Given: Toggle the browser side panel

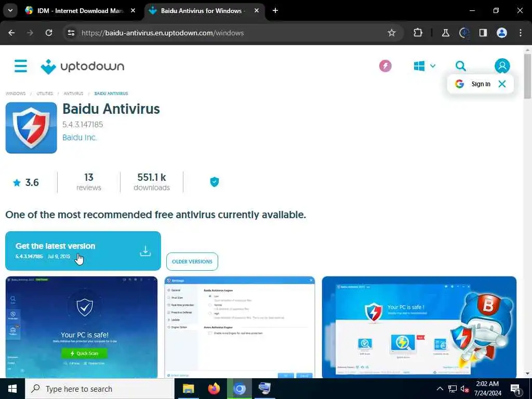Looking at the screenshot, I should pyautogui.click(x=483, y=33).
